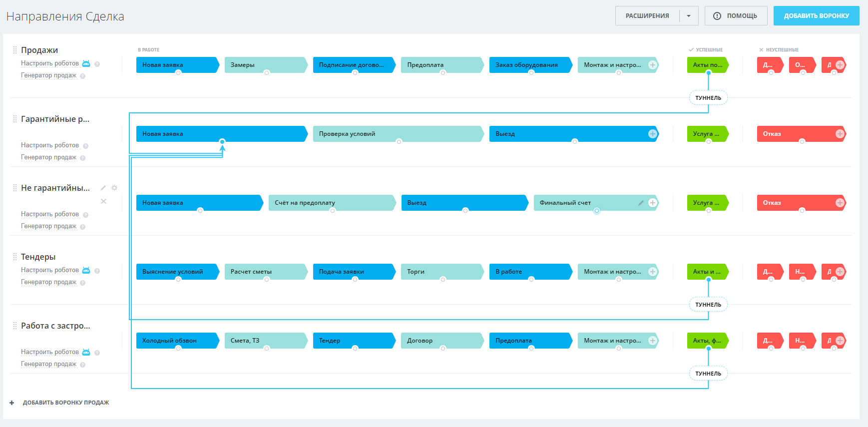Open the Расширения dropdown arrow
The width and height of the screenshot is (868, 427).
point(689,16)
